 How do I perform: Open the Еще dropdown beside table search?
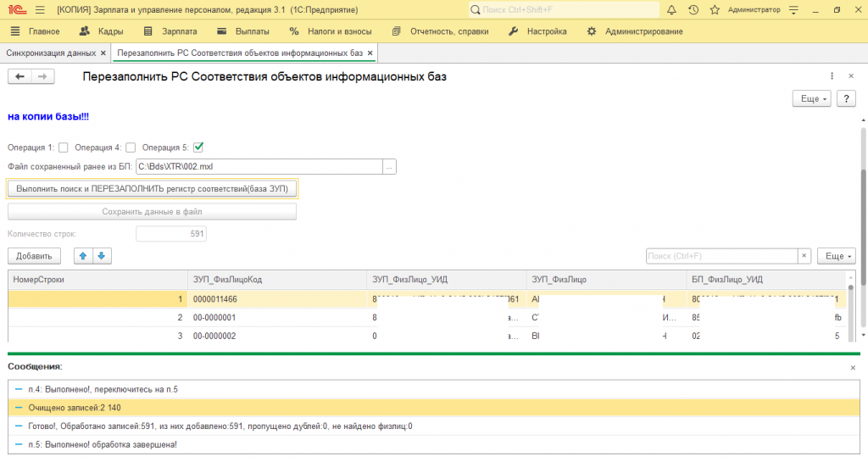click(837, 256)
